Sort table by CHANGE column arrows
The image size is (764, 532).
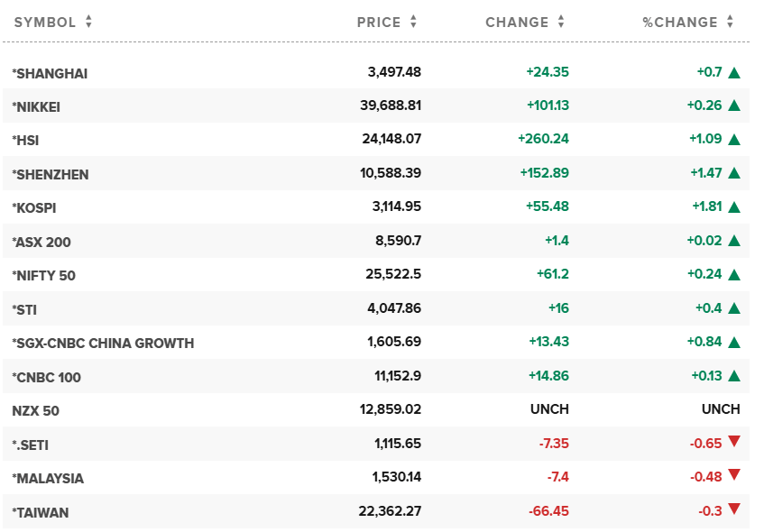561,23
